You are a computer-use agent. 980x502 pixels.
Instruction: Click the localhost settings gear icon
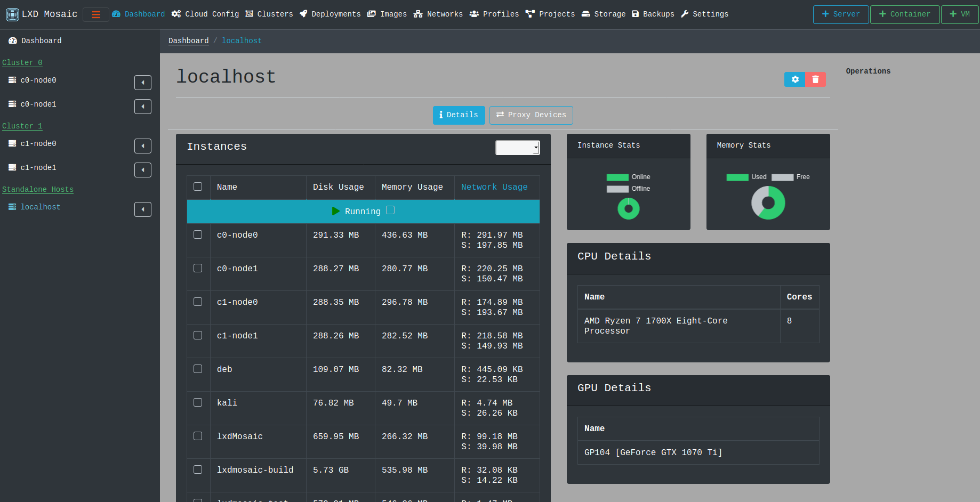point(794,79)
